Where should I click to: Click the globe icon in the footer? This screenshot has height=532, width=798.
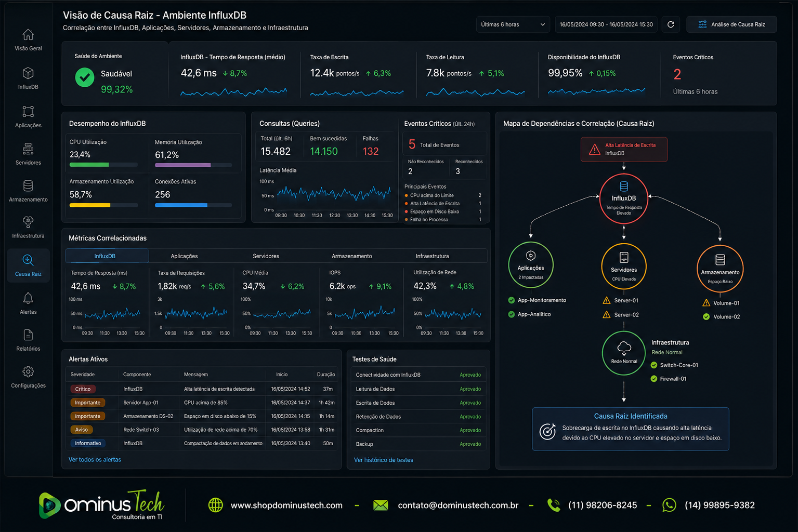tap(215, 505)
